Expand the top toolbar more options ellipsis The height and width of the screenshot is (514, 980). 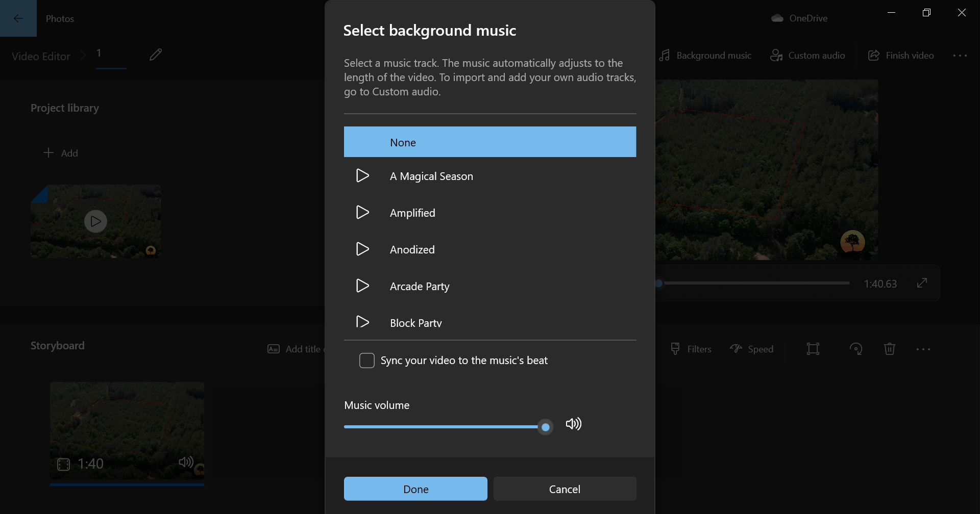[x=960, y=56]
